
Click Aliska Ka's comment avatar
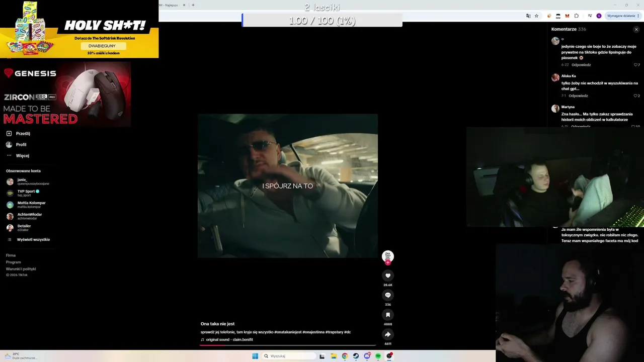555,77
